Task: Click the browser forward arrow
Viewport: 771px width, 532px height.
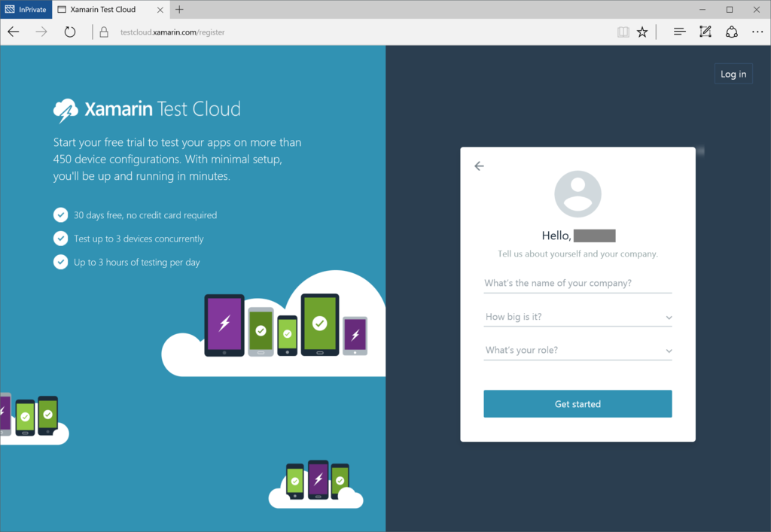Action: tap(41, 32)
